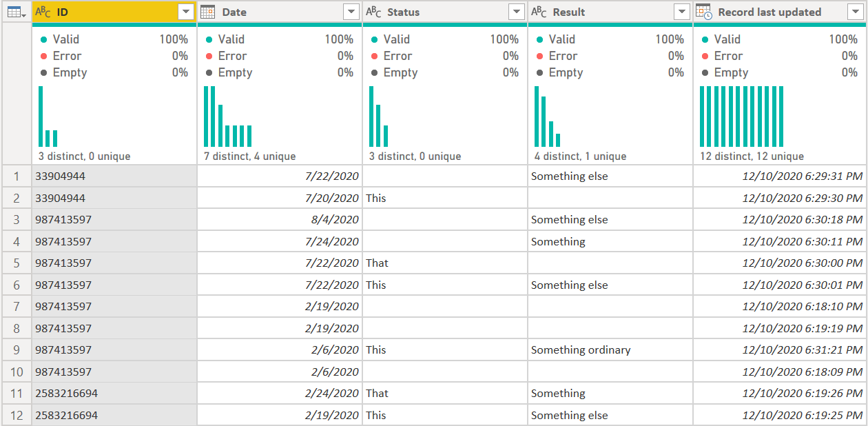Click the text data type icon of ID column
Image resolution: width=868 pixels, height=426 pixels.
43,12
